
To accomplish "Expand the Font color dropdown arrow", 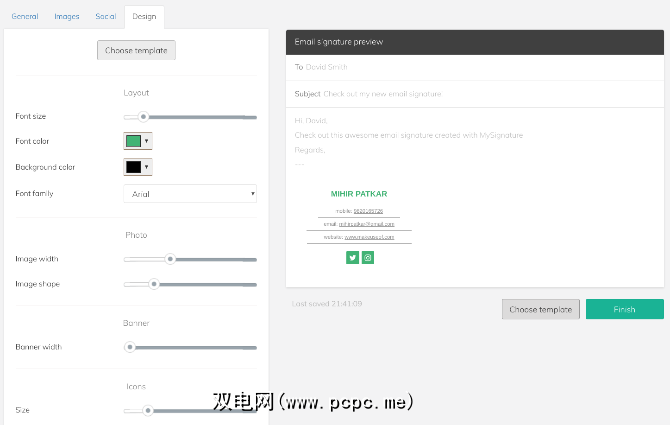I will click(147, 141).
